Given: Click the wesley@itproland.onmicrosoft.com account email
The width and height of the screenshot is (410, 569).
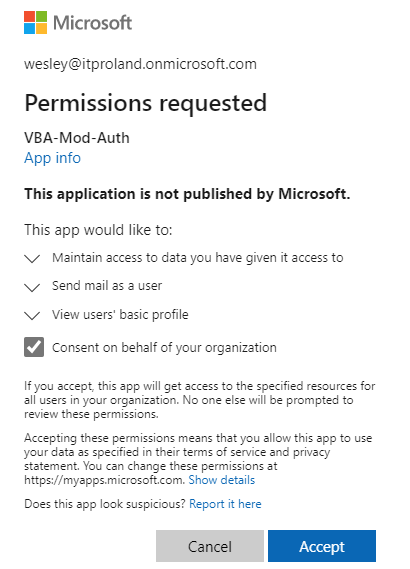Looking at the screenshot, I should click(x=140, y=64).
